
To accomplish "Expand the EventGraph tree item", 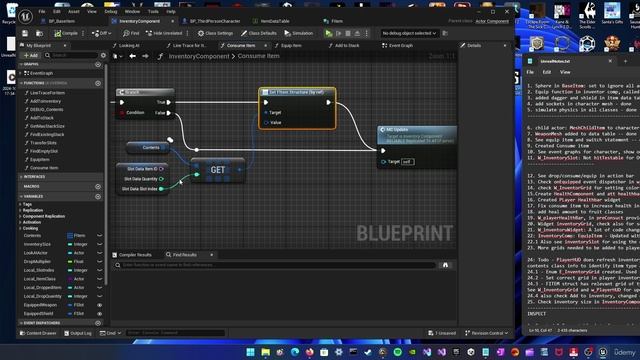I will (x=21, y=73).
